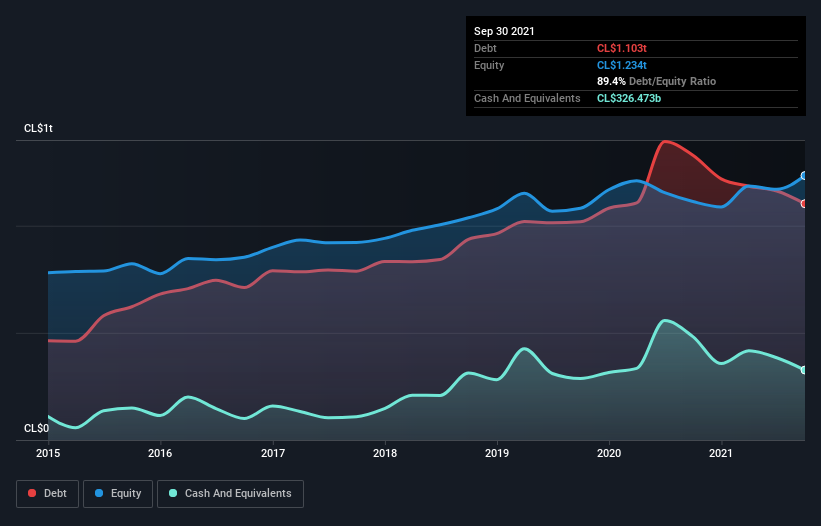
Task: Click the 89.4% Debt/Equity Ratio text
Action: point(656,81)
